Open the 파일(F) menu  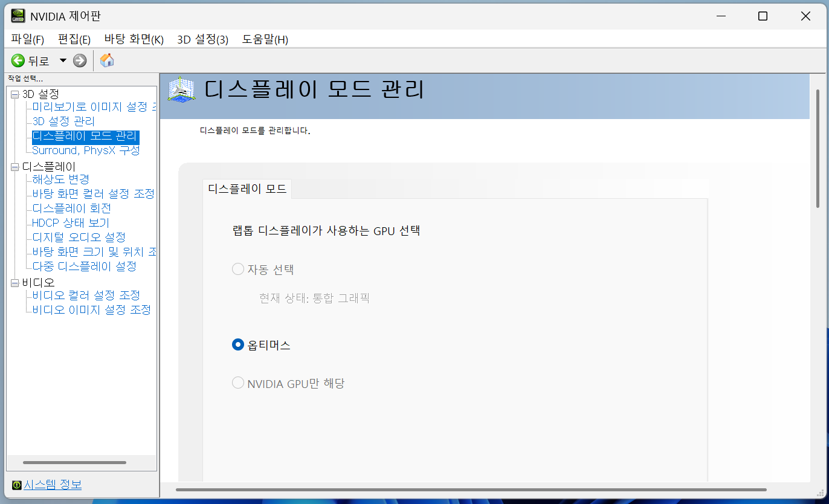27,39
